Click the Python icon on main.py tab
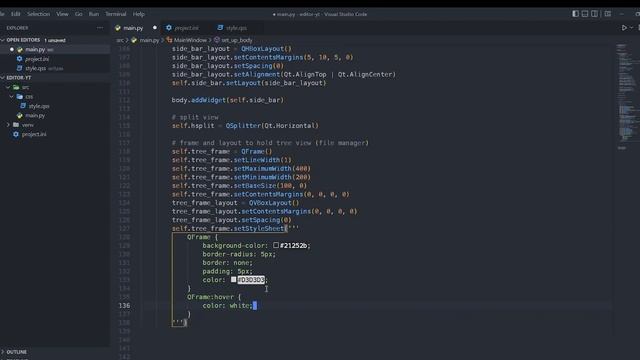Viewport: 640px width, 360px height. click(x=118, y=28)
